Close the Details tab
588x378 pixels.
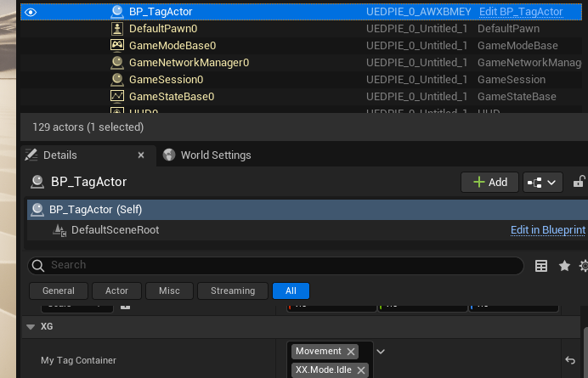click(x=141, y=155)
